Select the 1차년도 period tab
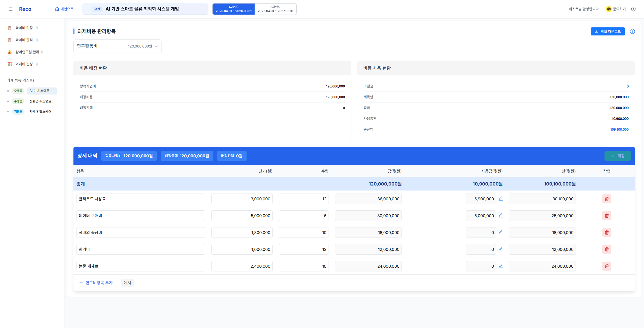 click(233, 9)
